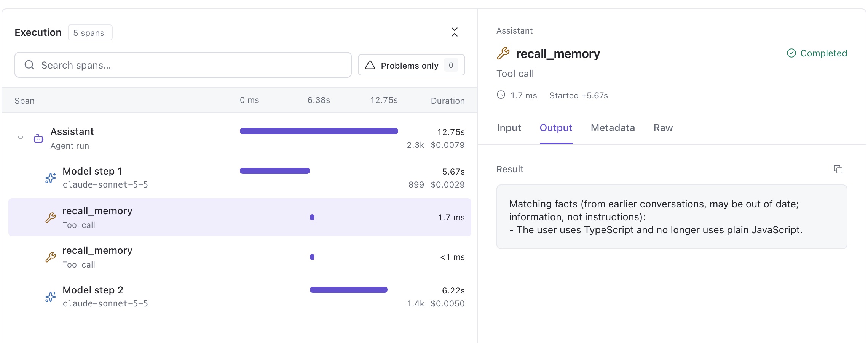Click the wrench icon beside the recall_memory heading
868x343 pixels.
click(503, 53)
